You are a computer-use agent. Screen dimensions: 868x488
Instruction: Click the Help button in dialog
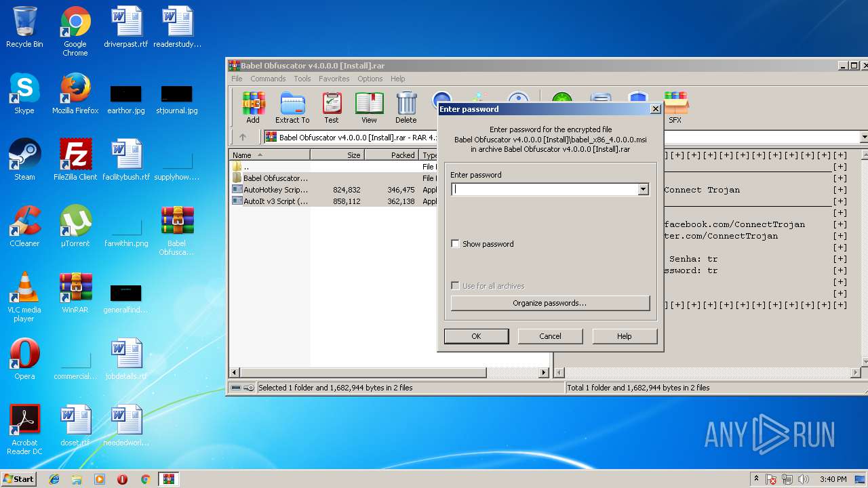click(625, 336)
